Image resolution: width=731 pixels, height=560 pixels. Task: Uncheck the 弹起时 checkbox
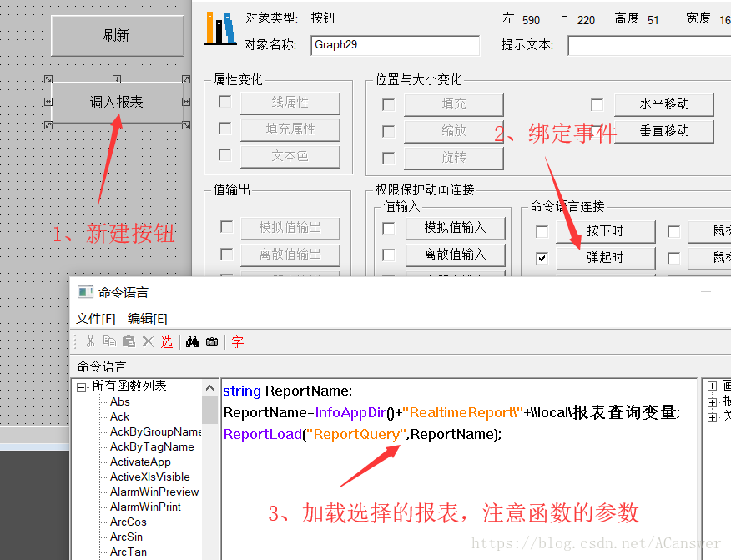pos(542,258)
